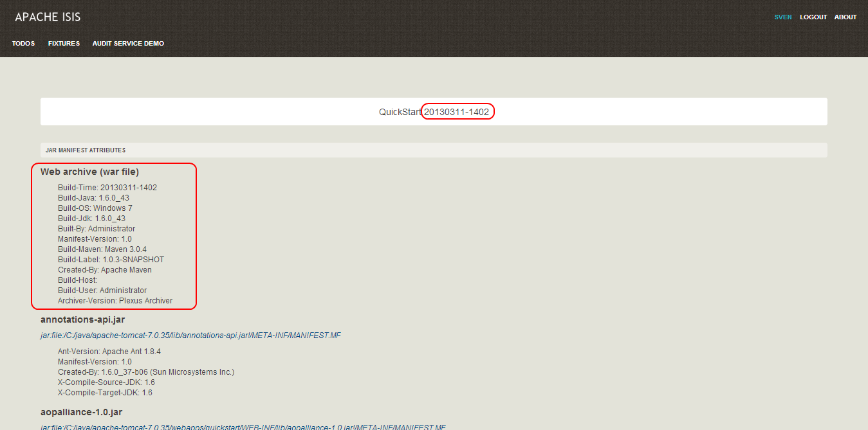
Task: Click the Ant-Version: Apache Ant 1.8.4 line
Action: pyautogui.click(x=109, y=352)
